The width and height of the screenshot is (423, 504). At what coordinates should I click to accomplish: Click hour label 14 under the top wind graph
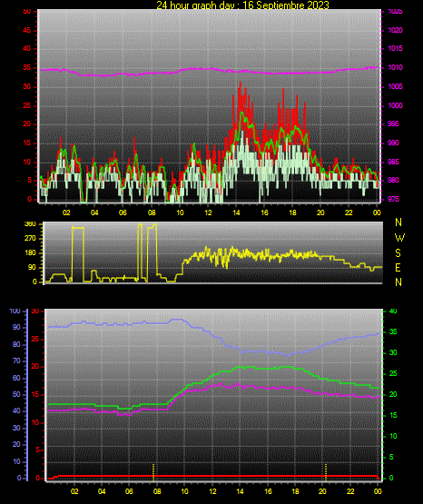click(236, 212)
